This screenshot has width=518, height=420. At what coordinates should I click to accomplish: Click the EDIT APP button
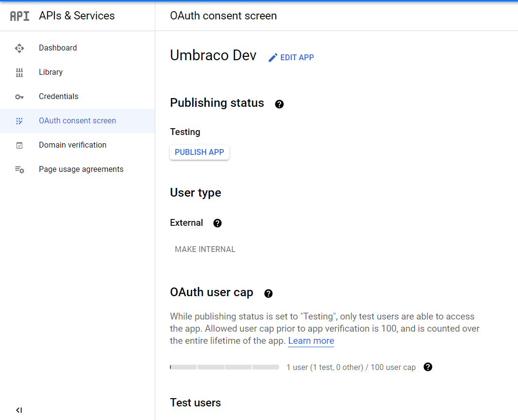(291, 57)
